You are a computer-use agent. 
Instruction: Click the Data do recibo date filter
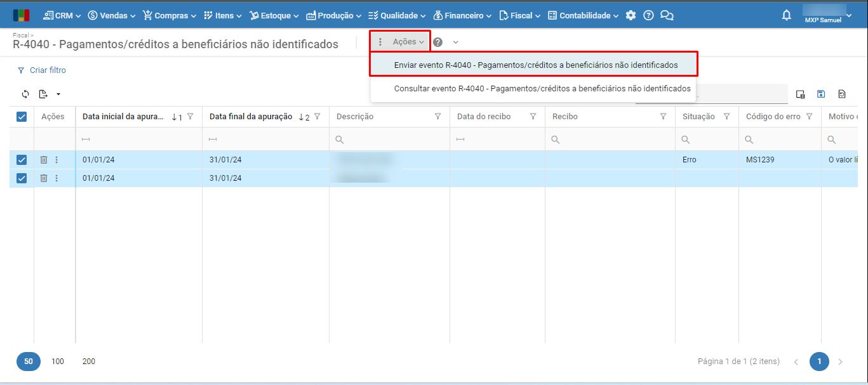point(497,139)
